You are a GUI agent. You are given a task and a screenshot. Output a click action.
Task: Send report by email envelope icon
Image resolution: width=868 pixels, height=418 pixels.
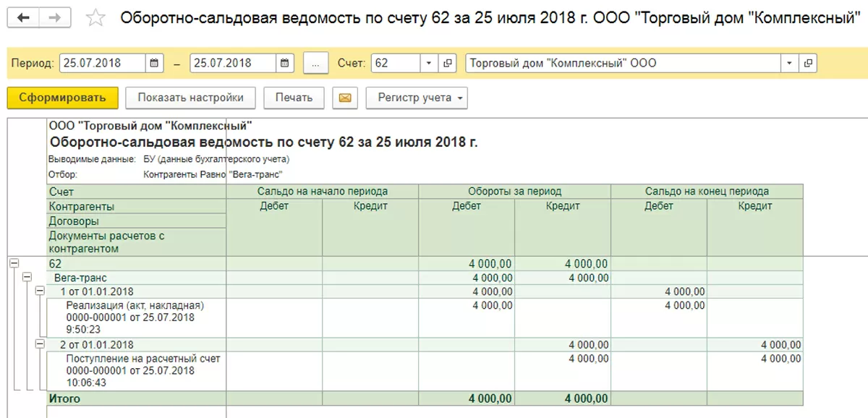click(x=345, y=98)
